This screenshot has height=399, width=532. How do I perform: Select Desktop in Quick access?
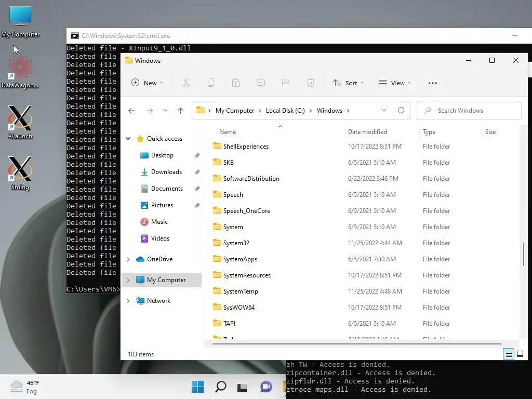(162, 155)
